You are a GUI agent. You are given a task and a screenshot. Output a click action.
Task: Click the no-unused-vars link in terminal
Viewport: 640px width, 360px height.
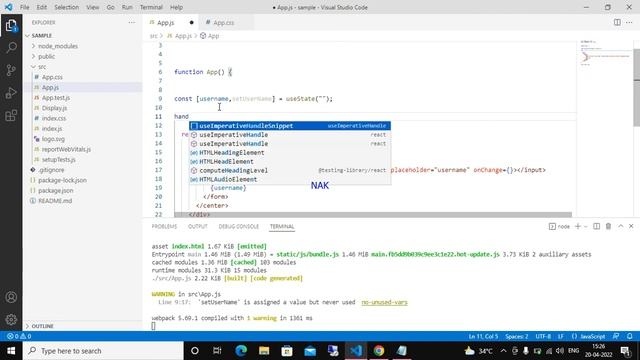(x=384, y=302)
